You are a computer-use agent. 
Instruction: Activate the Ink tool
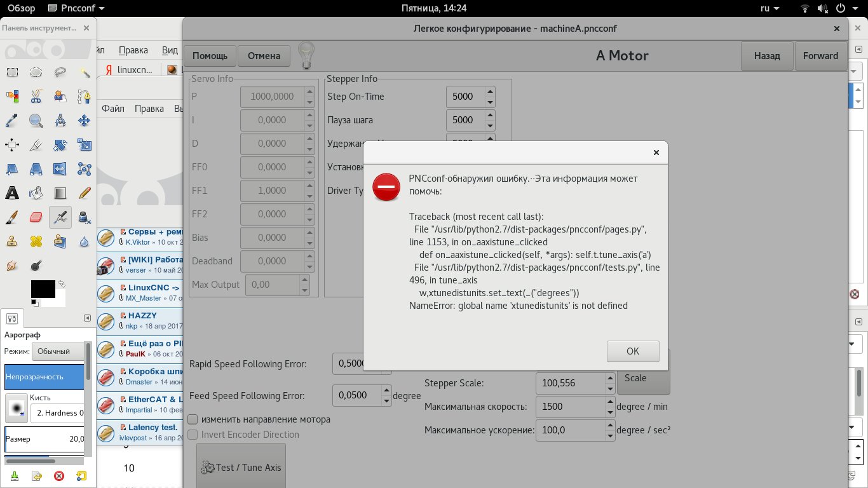[x=85, y=217]
